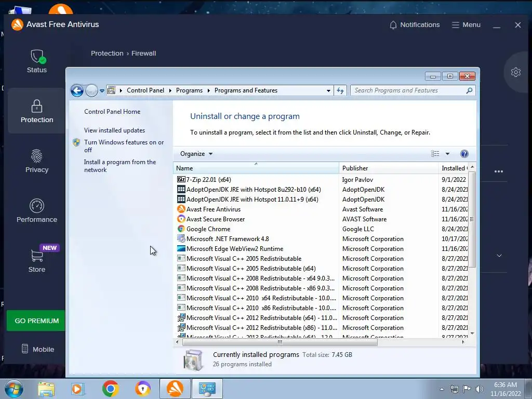Image resolution: width=532 pixels, height=399 pixels.
Task: Click the Action Center flag tray icon
Action: 467,389
